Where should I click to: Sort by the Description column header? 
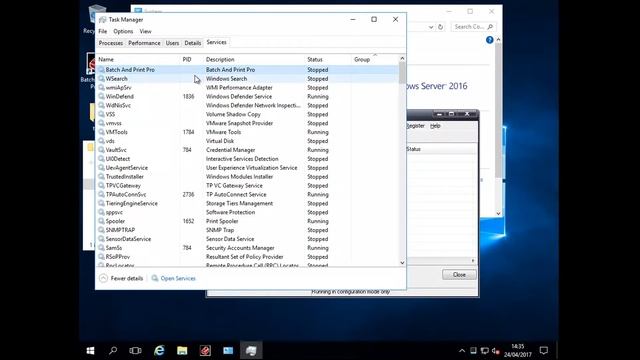point(220,60)
